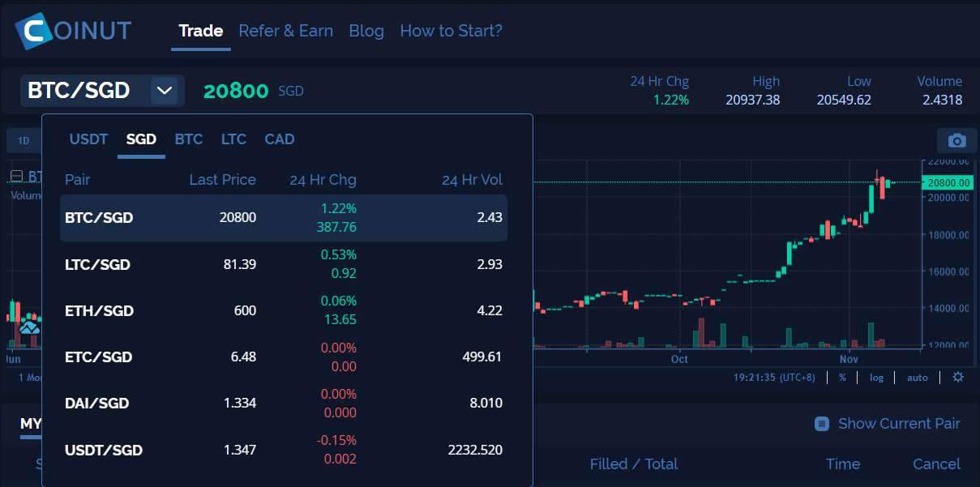Toggle the Show Current Pair checkbox
The image size is (980, 487).
coord(821,424)
